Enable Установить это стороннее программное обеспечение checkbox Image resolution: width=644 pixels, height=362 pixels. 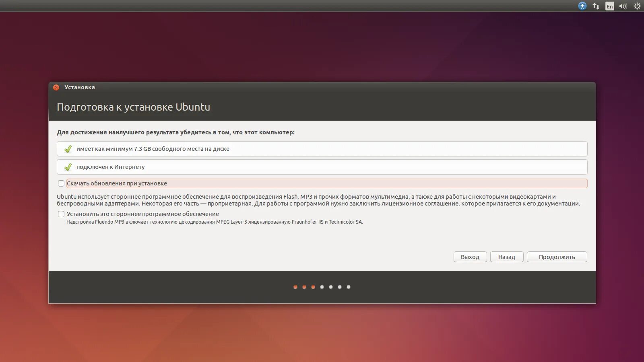(61, 214)
